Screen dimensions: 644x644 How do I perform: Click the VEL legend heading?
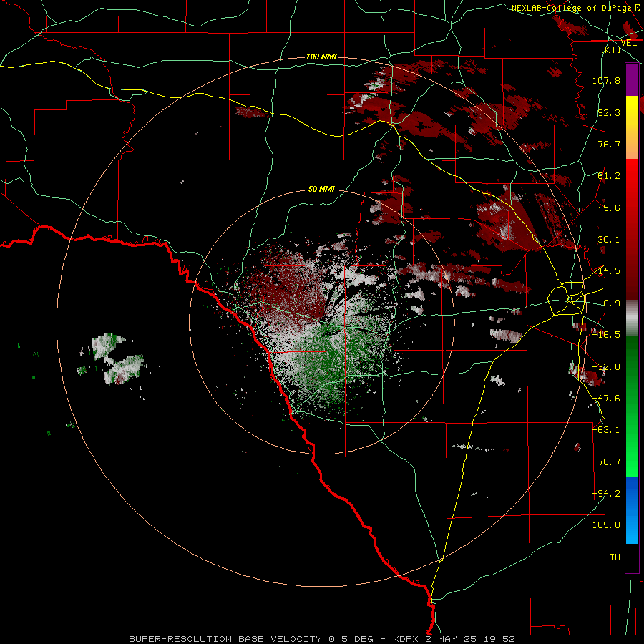[628, 43]
